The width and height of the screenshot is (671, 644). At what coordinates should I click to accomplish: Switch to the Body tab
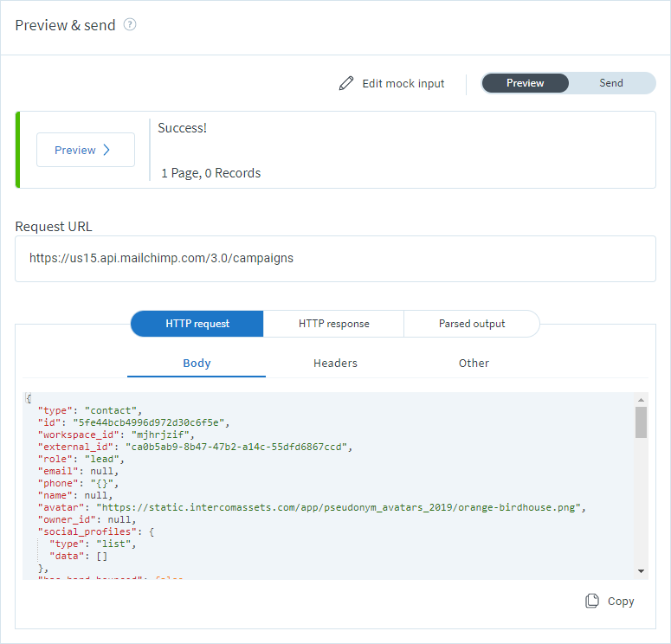[x=197, y=364]
